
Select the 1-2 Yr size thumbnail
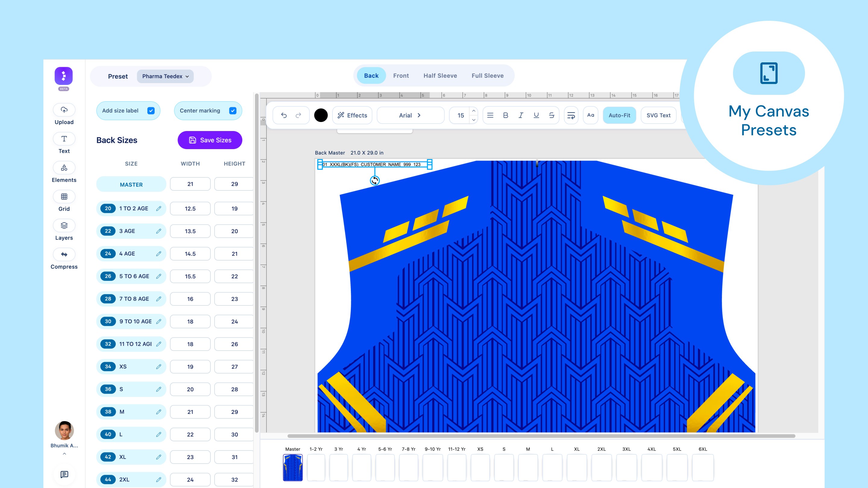(x=316, y=468)
